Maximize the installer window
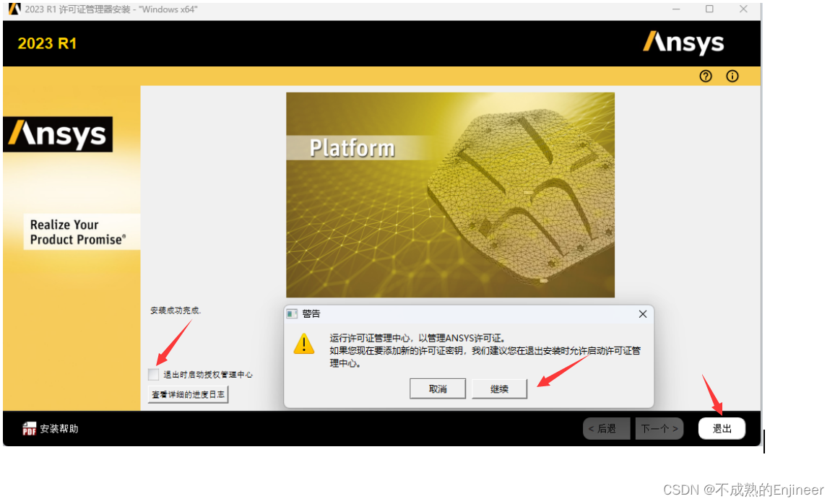The height and width of the screenshot is (504, 835). point(709,9)
